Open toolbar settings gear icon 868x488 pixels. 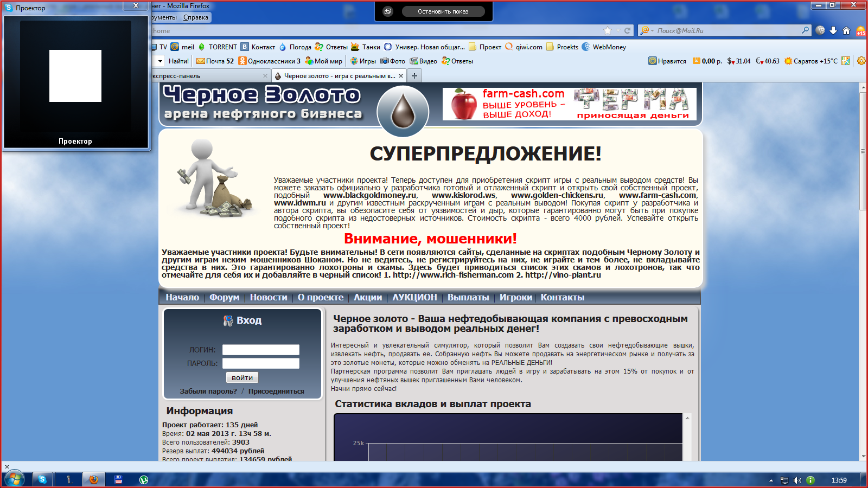point(861,61)
